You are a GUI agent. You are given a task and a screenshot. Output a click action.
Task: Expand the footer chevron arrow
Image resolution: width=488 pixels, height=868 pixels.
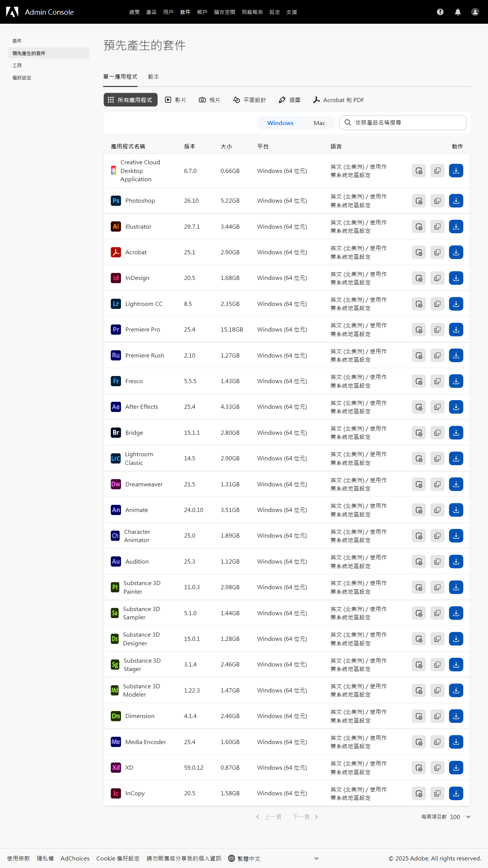point(316,858)
